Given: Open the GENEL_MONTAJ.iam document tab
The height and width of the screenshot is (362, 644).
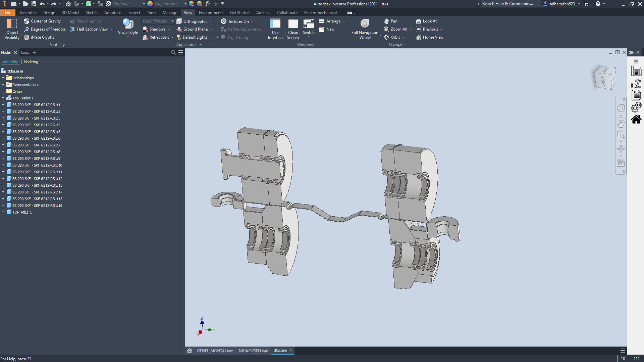Looking at the screenshot, I should (215, 351).
